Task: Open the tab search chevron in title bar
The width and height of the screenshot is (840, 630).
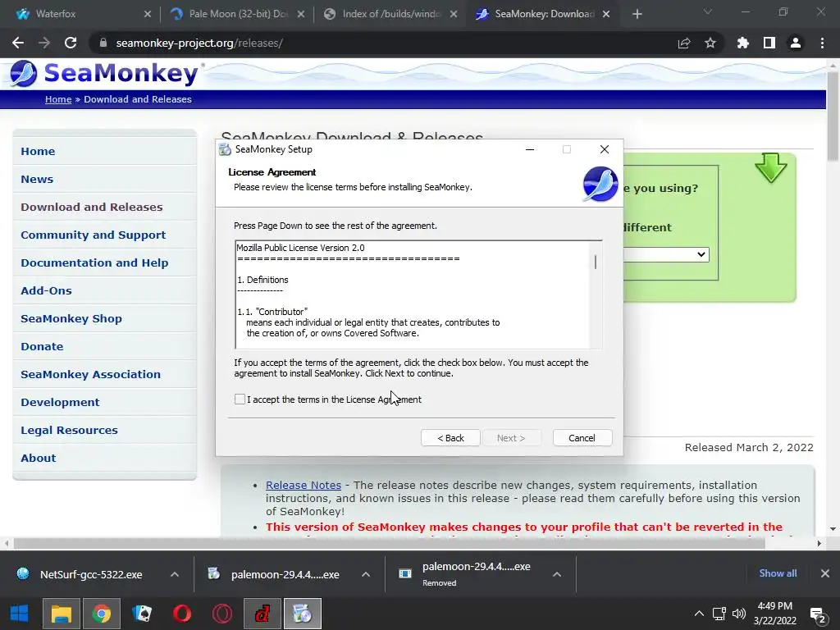Action: tap(708, 11)
